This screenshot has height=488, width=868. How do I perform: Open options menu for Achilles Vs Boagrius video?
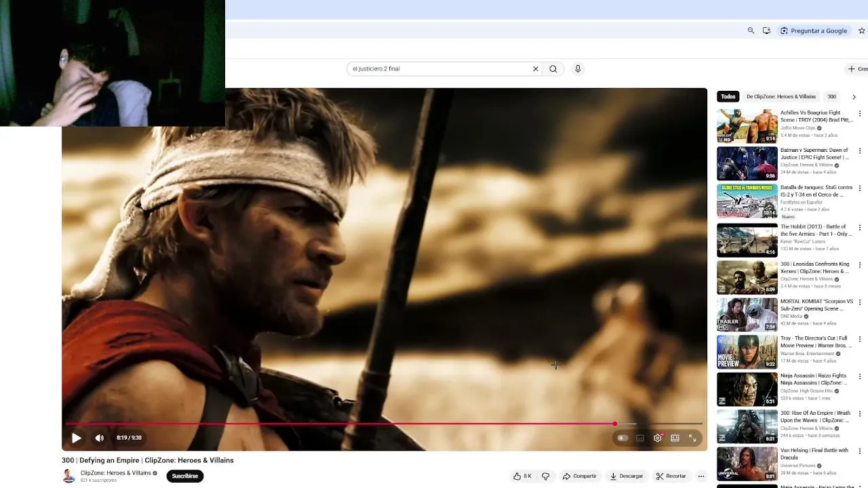[860, 114]
